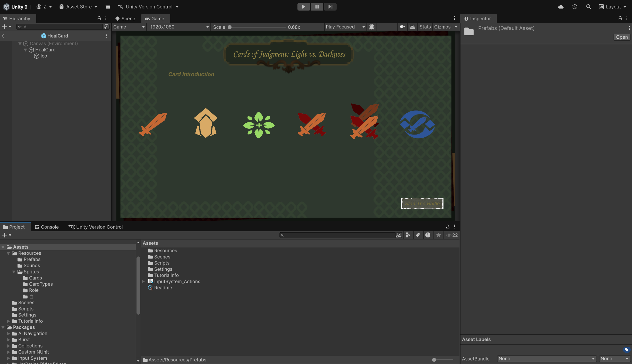Switch to the Console tab

[47, 227]
